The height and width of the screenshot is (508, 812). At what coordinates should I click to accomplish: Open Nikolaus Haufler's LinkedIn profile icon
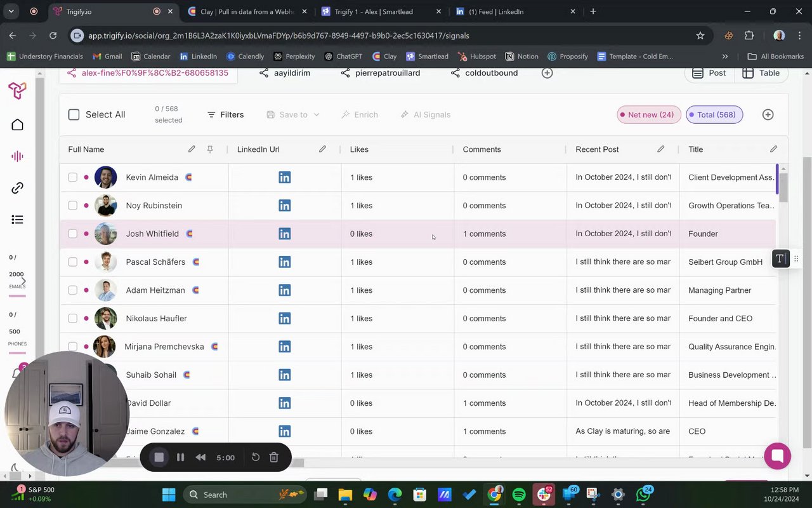285,318
